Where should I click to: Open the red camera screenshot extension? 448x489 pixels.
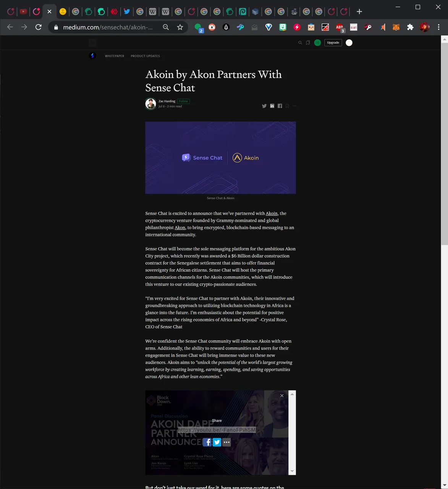pos(212,27)
